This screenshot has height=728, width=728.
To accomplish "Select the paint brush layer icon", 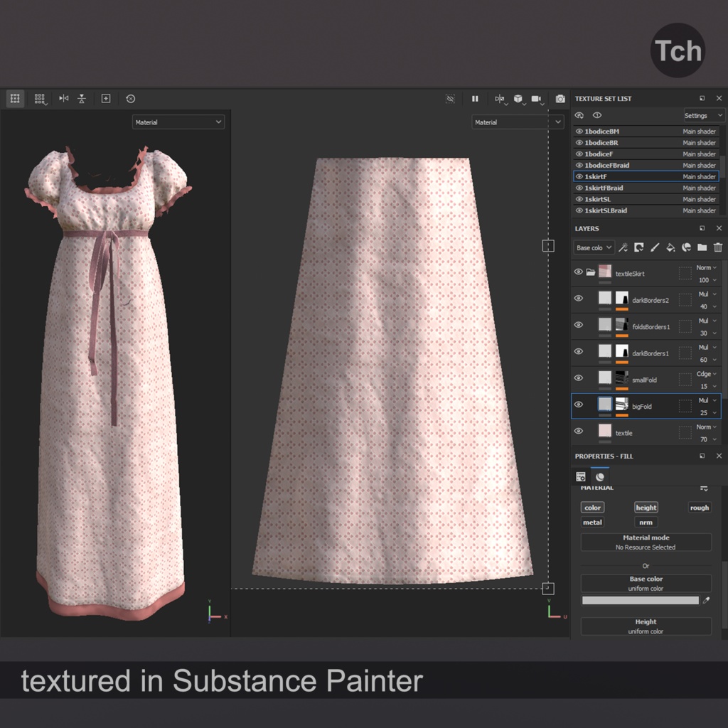I will pos(655,247).
